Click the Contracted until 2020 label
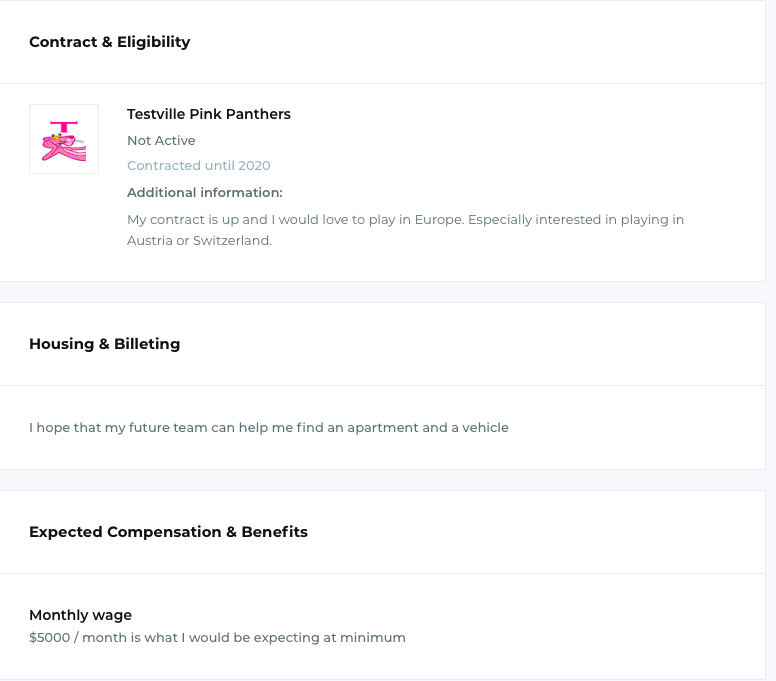This screenshot has width=776, height=681. point(198,165)
